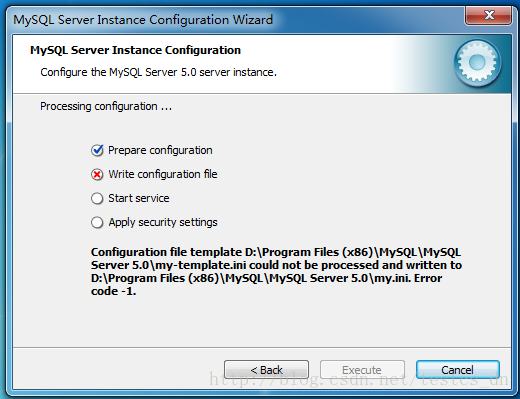Viewport: 520px width, 399px height.
Task: Click the 'code -1.' text ending the error
Action: pos(113,291)
